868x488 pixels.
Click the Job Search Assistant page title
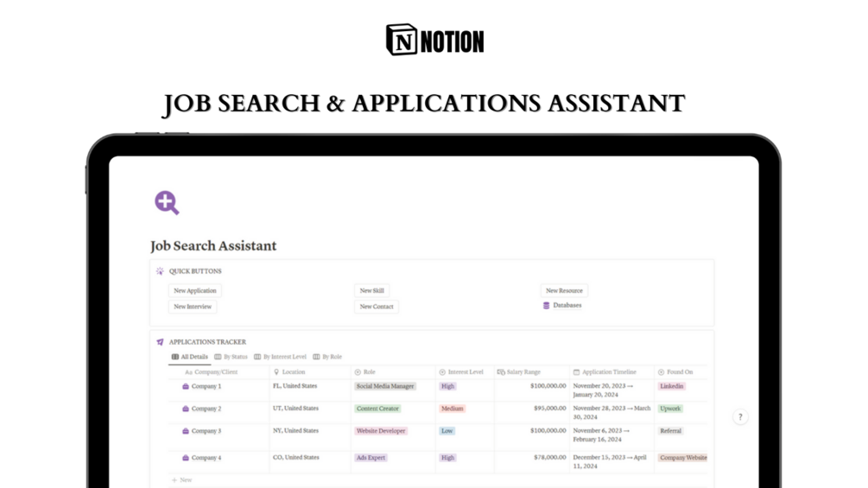(x=213, y=245)
